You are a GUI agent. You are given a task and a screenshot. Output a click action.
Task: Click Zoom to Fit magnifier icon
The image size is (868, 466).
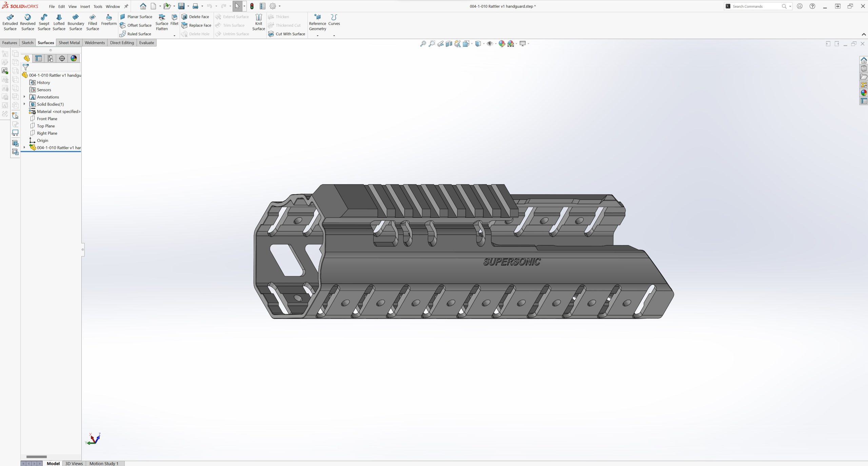pyautogui.click(x=423, y=44)
